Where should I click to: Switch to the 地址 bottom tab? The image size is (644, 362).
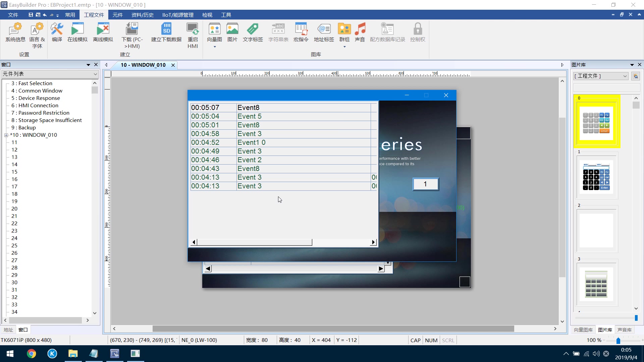point(8,330)
